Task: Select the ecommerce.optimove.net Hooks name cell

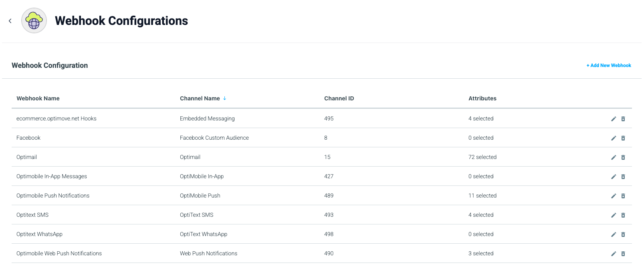Action: point(57,118)
